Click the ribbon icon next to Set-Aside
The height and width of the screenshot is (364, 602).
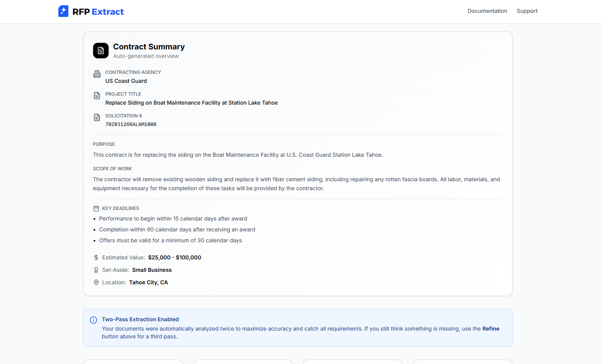[96, 269]
